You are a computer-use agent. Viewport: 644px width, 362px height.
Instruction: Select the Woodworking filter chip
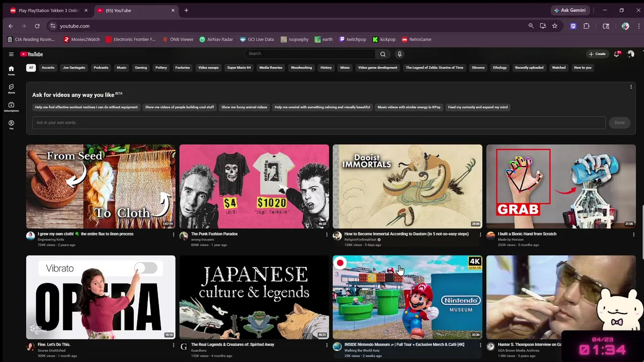[301, 67]
